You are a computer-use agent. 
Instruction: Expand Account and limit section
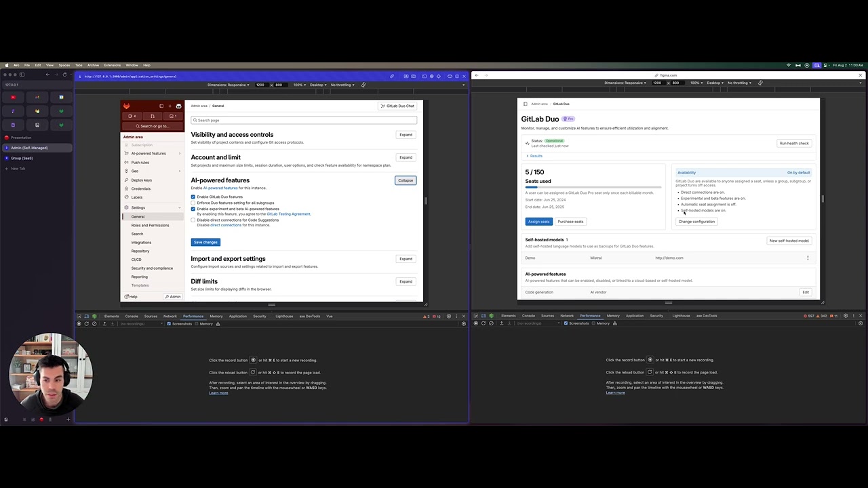tap(406, 157)
